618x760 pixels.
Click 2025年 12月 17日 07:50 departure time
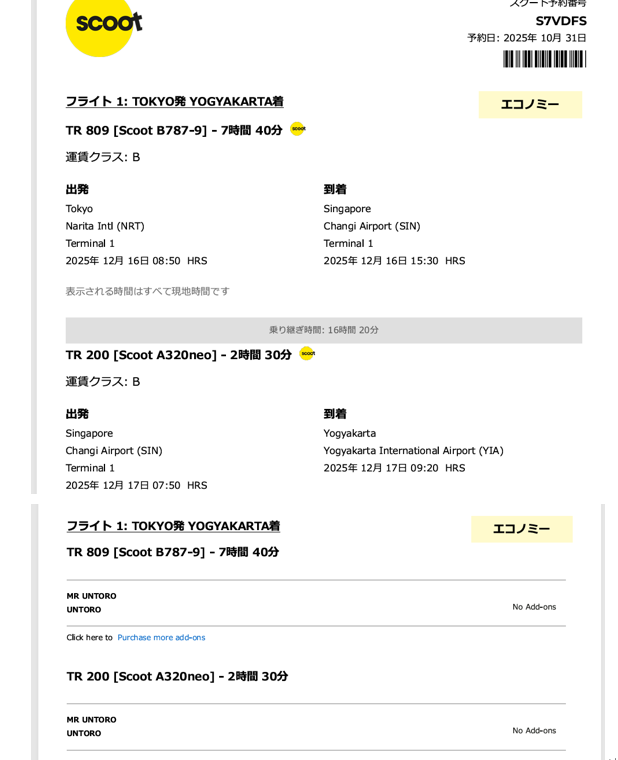(136, 485)
